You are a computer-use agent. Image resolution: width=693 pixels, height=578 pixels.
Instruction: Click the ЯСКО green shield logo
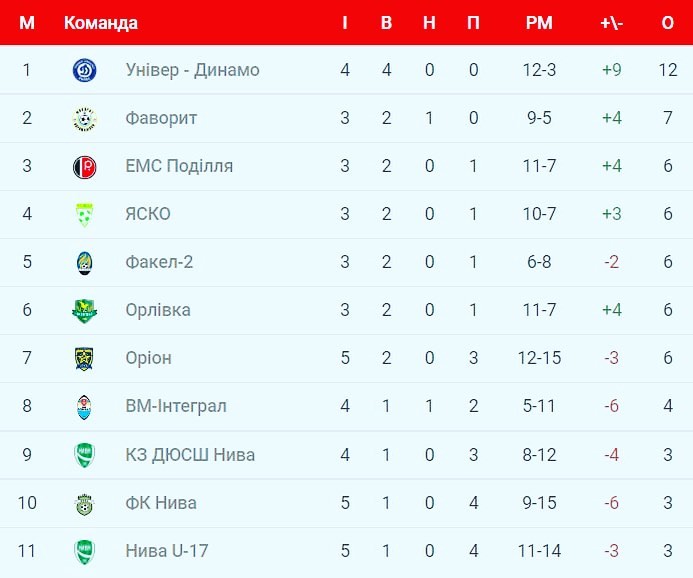point(84,214)
